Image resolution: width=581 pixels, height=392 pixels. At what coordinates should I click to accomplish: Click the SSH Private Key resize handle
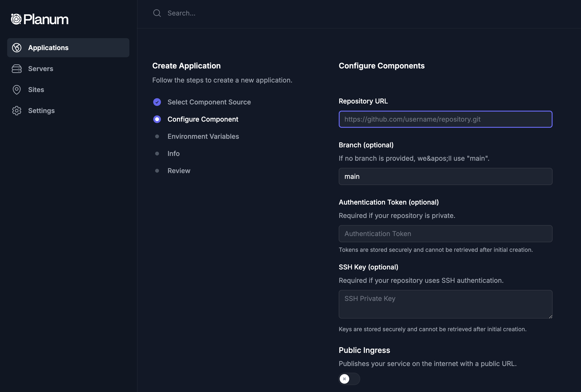coord(550,317)
